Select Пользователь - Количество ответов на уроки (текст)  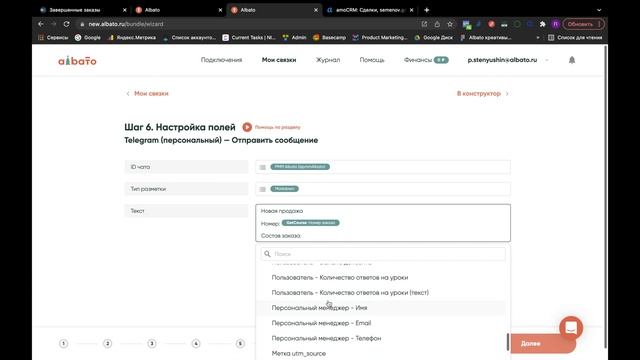coord(350,293)
